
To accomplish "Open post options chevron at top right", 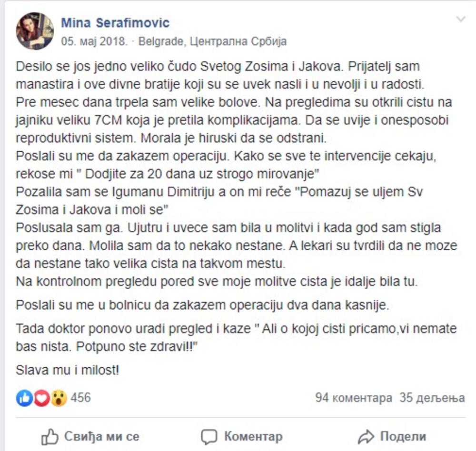I will coord(461,20).
